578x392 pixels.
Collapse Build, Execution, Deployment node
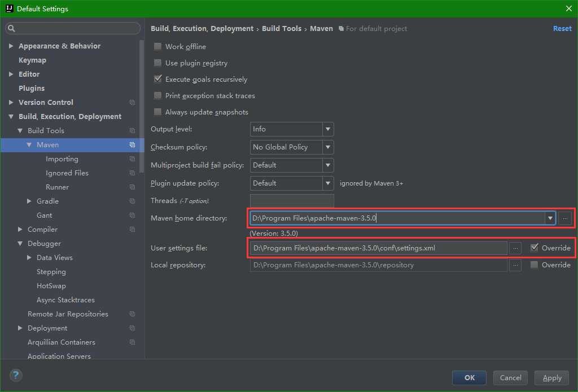coord(11,116)
